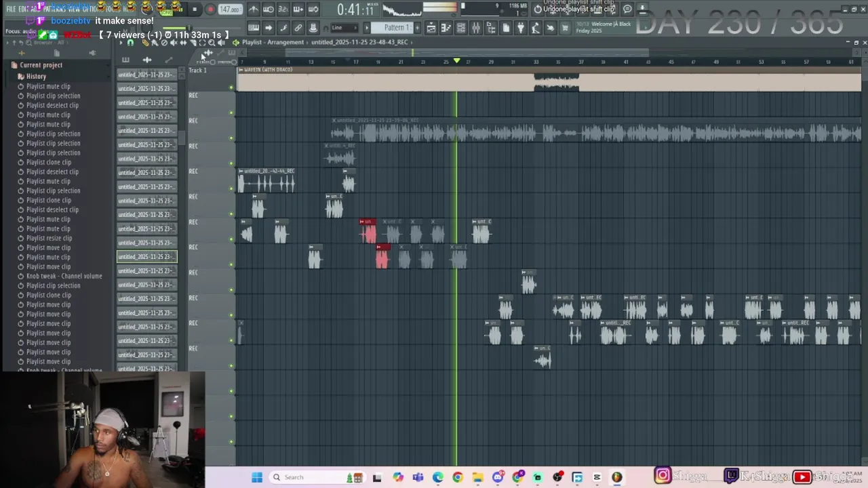Click the Playlist - Arrangement breadcrumb
This screenshot has width=868, height=488.
[273, 42]
